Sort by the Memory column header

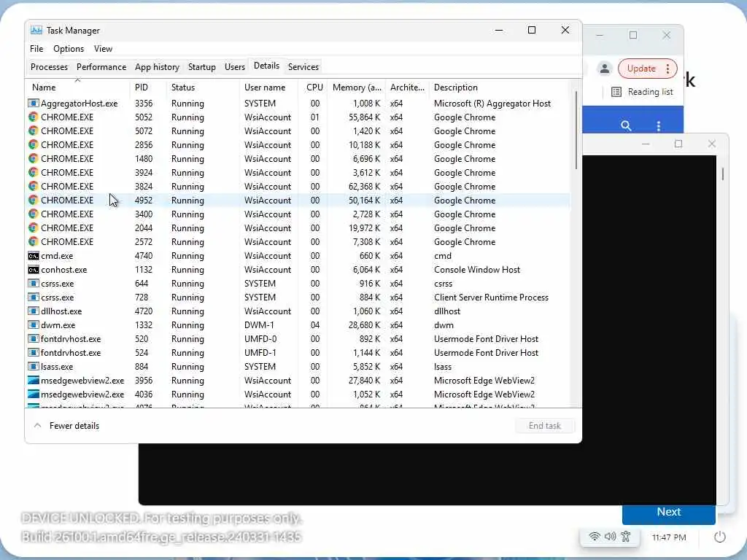click(357, 87)
